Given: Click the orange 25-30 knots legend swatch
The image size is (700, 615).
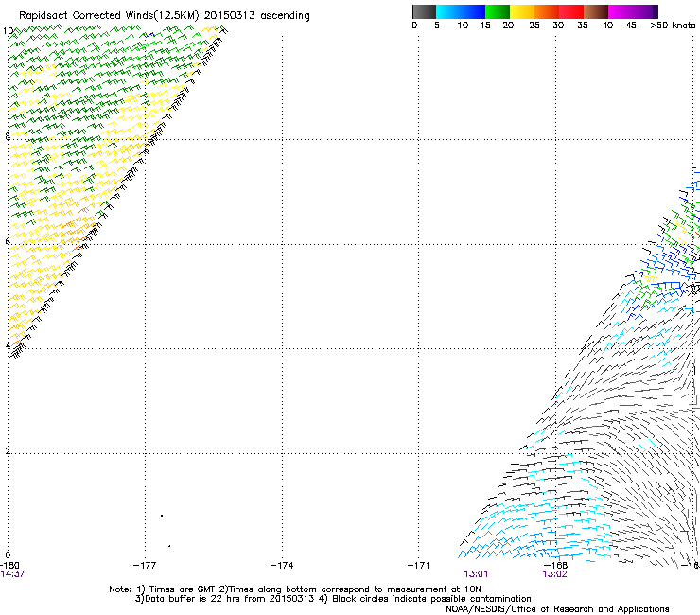Looking at the screenshot, I should (547, 11).
